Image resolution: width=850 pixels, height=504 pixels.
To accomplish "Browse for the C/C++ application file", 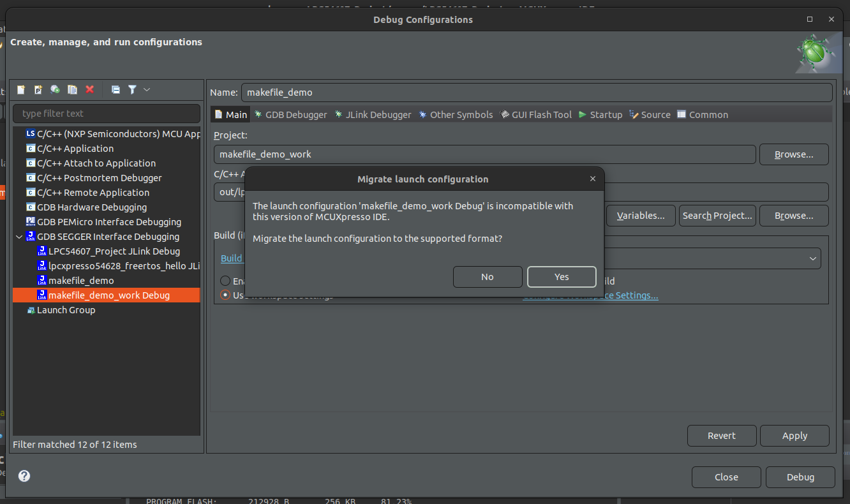I will (794, 216).
